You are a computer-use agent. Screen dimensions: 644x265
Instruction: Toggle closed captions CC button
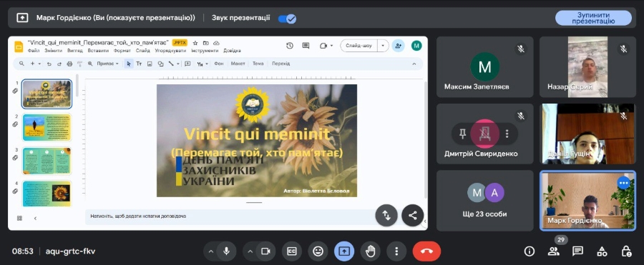pyautogui.click(x=292, y=251)
